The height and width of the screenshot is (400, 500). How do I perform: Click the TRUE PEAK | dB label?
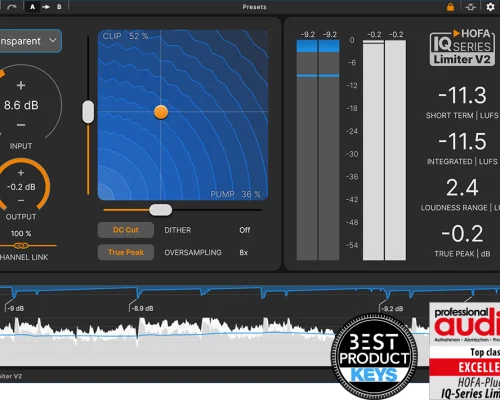click(x=462, y=254)
